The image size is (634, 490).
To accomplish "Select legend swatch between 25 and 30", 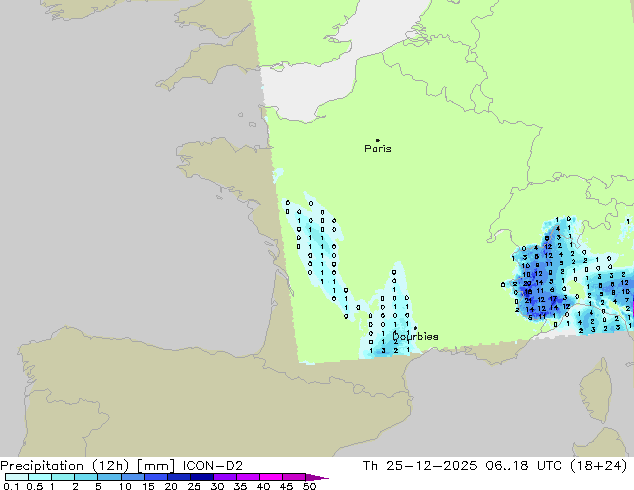I will click(x=202, y=477).
